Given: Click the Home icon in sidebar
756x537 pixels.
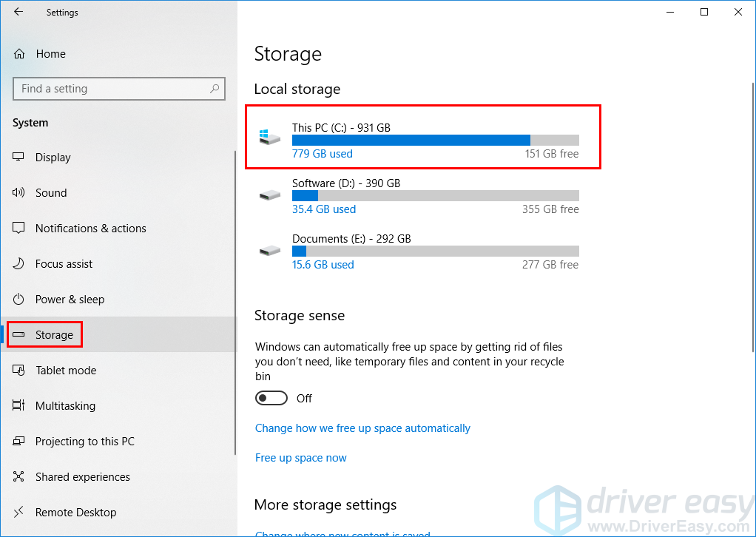Looking at the screenshot, I should pyautogui.click(x=19, y=54).
